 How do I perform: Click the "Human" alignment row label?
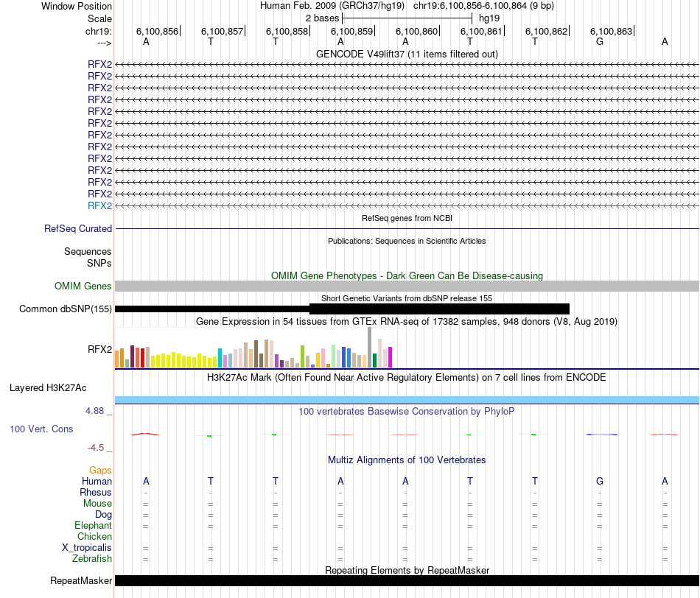97,481
